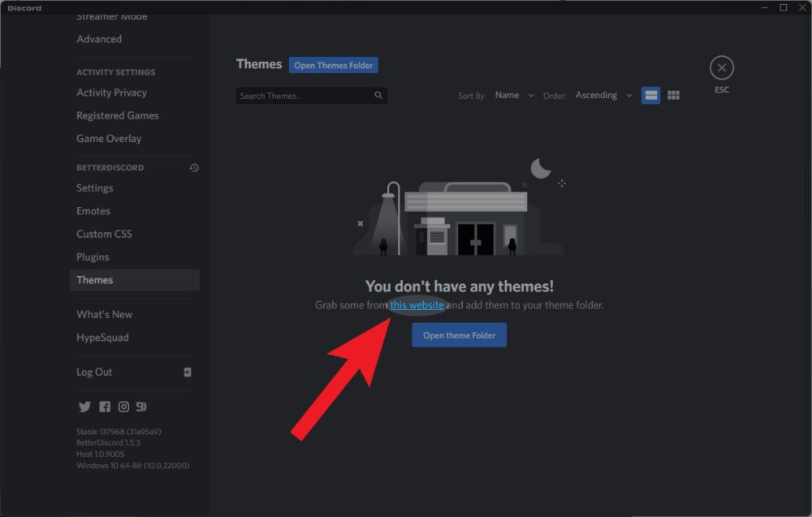Open the Game Overlay settings
This screenshot has height=517, width=812.
coord(109,138)
